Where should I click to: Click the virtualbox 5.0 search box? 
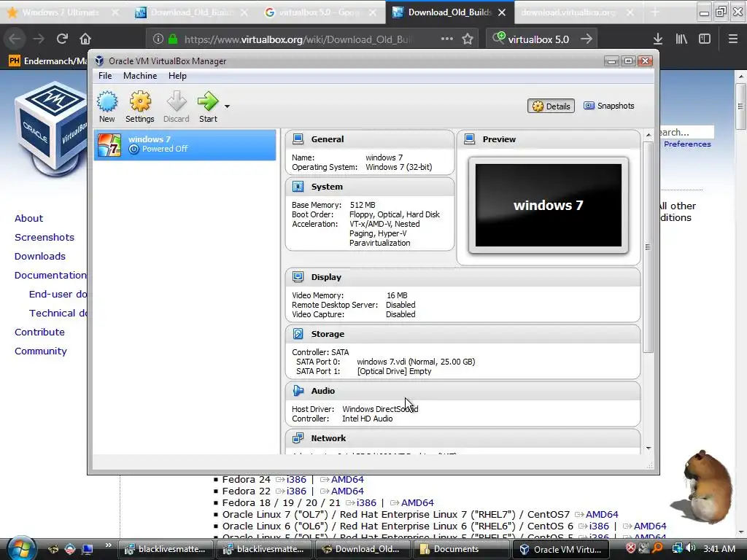(x=538, y=39)
